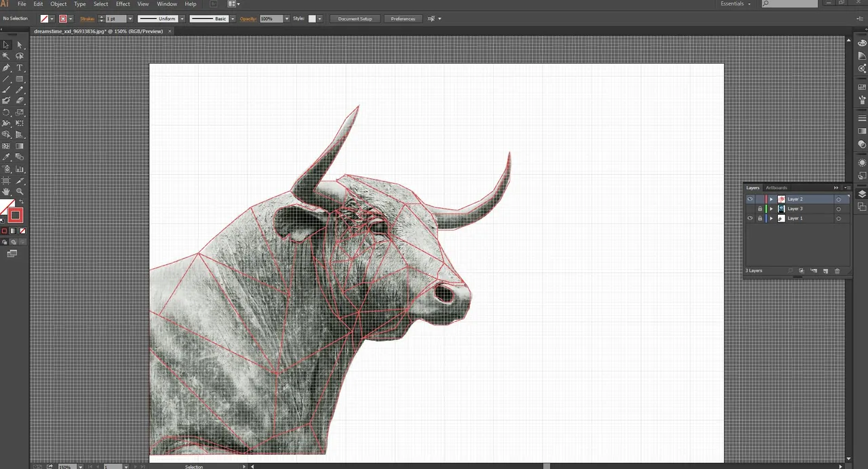Open the Essentials workspace switcher

tap(736, 4)
